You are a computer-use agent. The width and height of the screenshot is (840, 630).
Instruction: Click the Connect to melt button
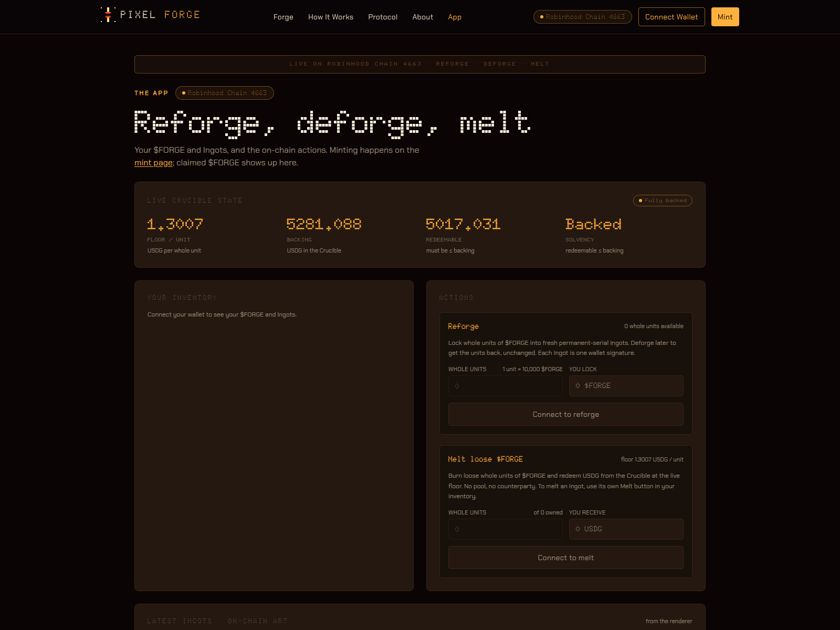click(x=565, y=558)
